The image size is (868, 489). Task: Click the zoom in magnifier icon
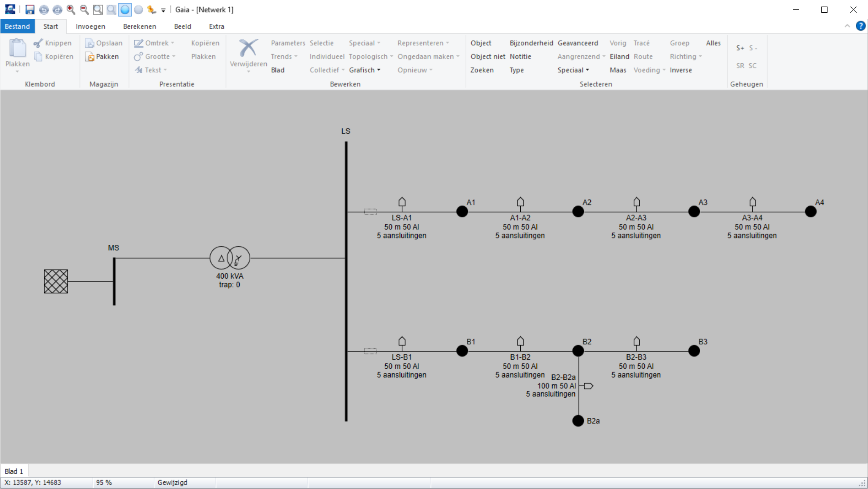click(x=70, y=9)
